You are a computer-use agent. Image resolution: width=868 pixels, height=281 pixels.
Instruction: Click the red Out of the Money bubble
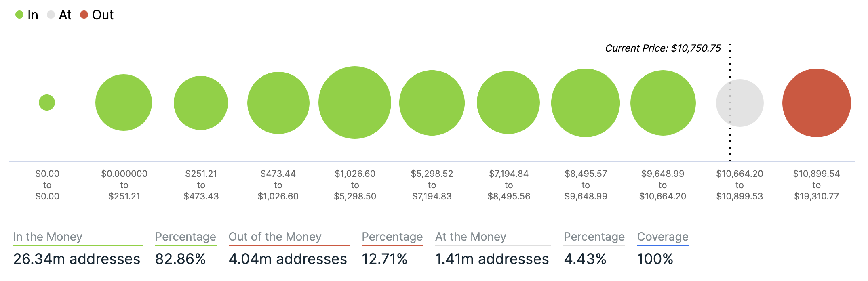(x=817, y=103)
